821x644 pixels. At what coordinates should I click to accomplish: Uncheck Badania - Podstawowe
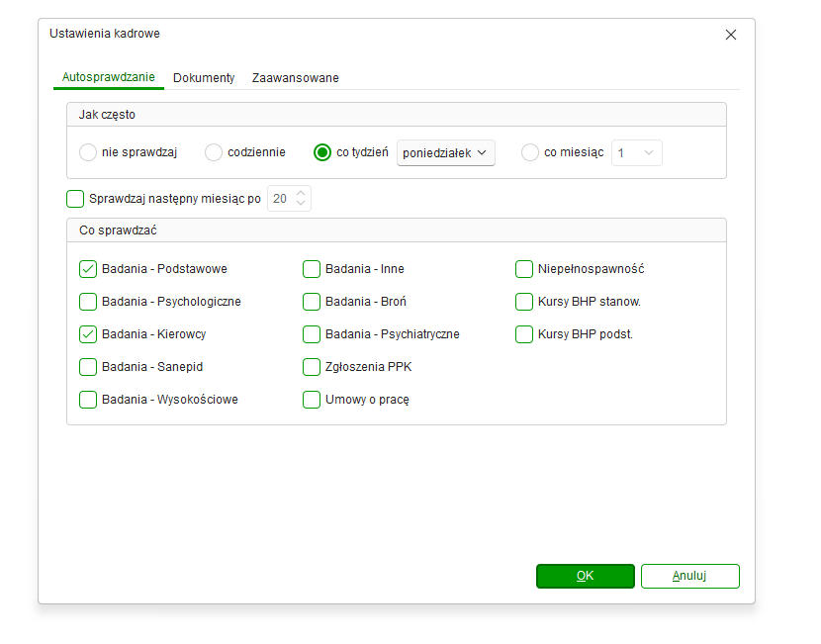pyautogui.click(x=88, y=269)
